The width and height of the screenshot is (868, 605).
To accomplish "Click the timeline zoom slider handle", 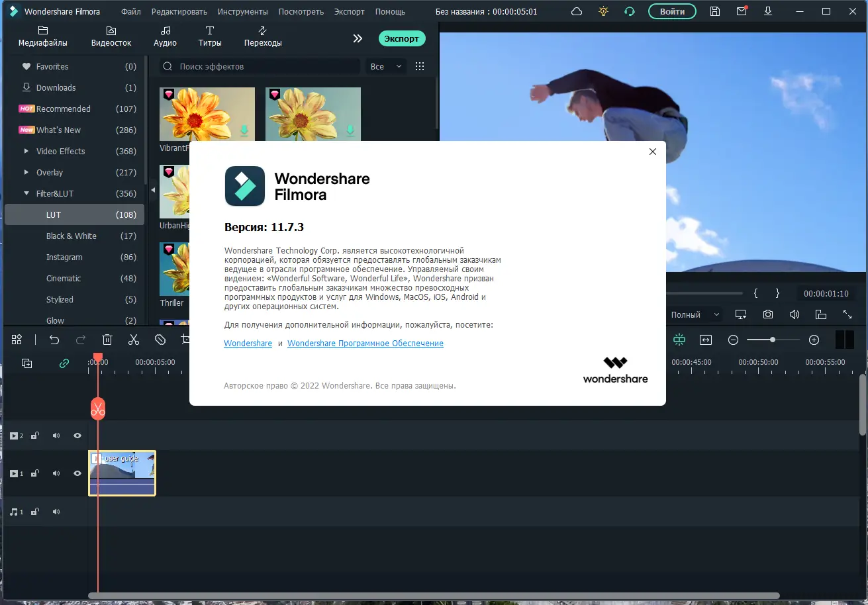I will [773, 340].
